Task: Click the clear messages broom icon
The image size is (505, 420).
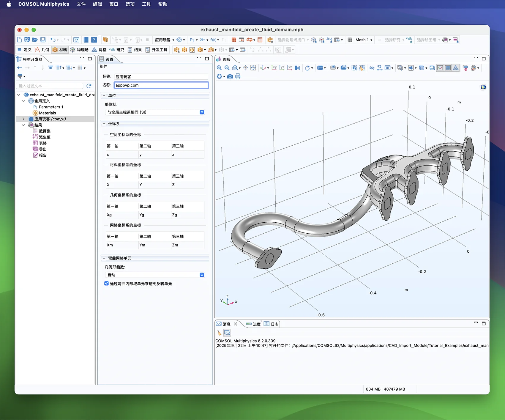Action: [x=219, y=333]
